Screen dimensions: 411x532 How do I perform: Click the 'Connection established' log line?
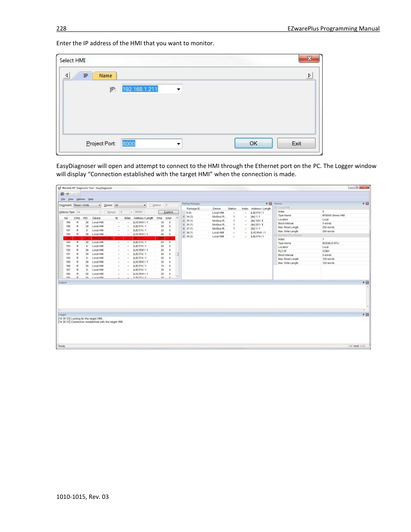tap(91, 322)
